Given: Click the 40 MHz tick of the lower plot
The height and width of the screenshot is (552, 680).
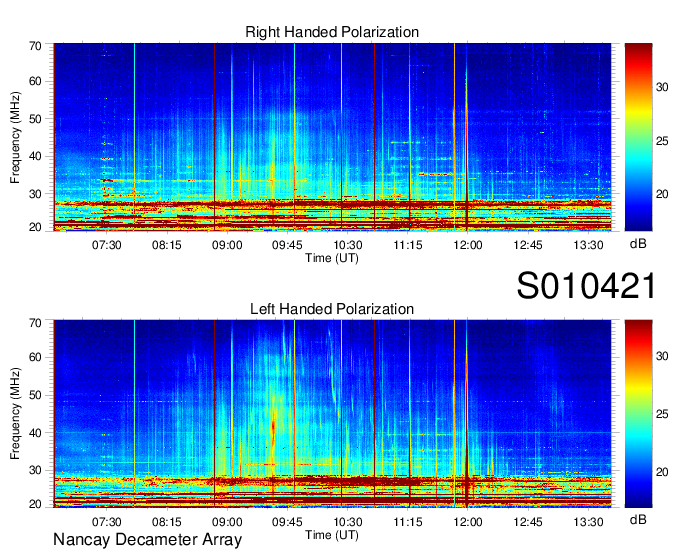Looking at the screenshot, I should tap(35, 433).
